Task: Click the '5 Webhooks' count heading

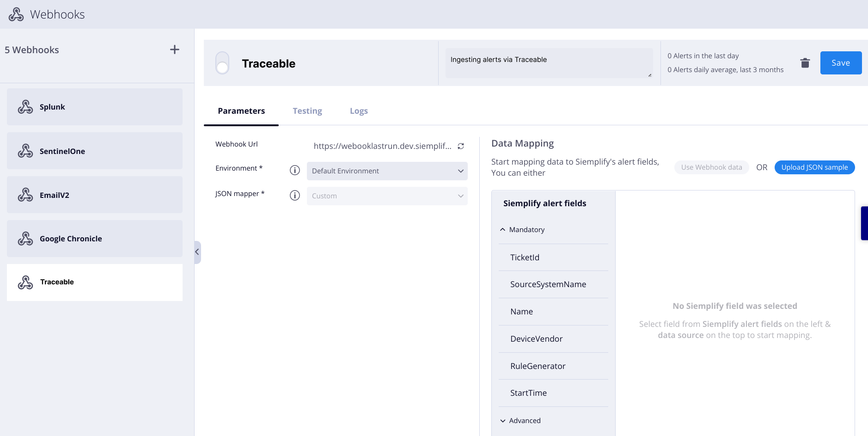Action: 32,50
